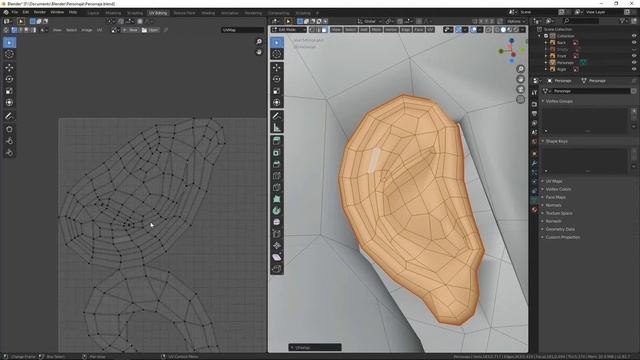Select the Cursor tool in UV editor toolbar
Image resolution: width=640 pixels, height=360 pixels.
[9, 54]
